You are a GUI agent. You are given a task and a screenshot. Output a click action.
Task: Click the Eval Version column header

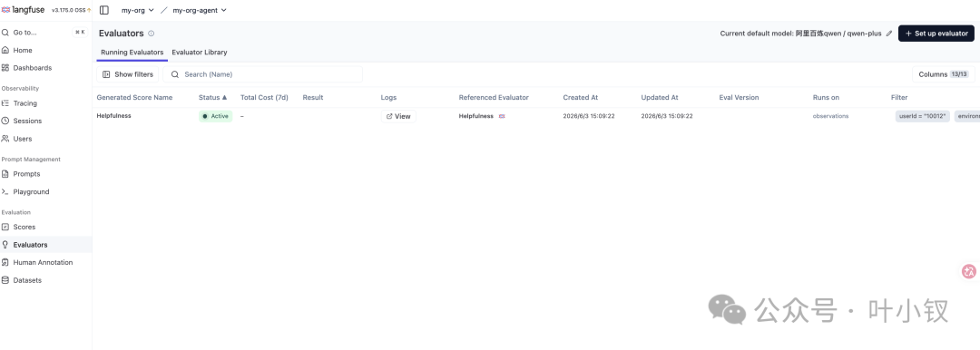[739, 98]
